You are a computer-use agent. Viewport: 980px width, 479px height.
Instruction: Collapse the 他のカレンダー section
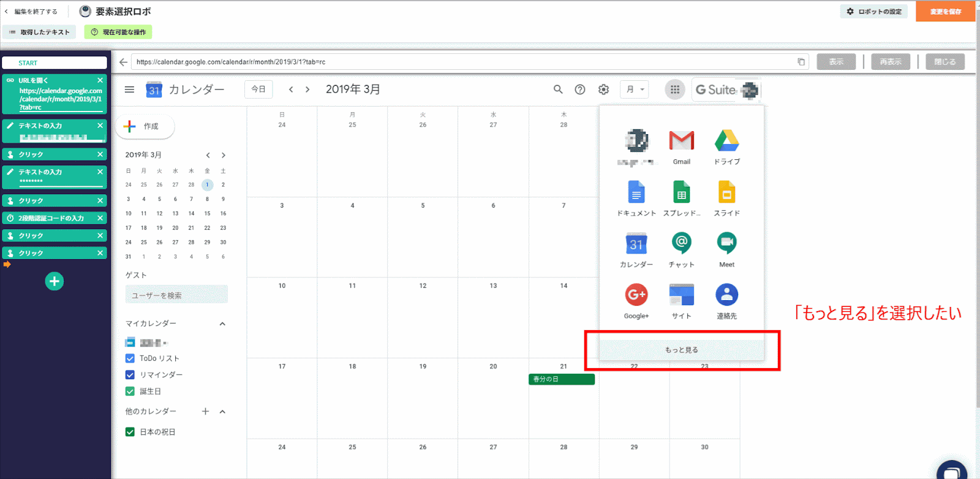coord(222,412)
